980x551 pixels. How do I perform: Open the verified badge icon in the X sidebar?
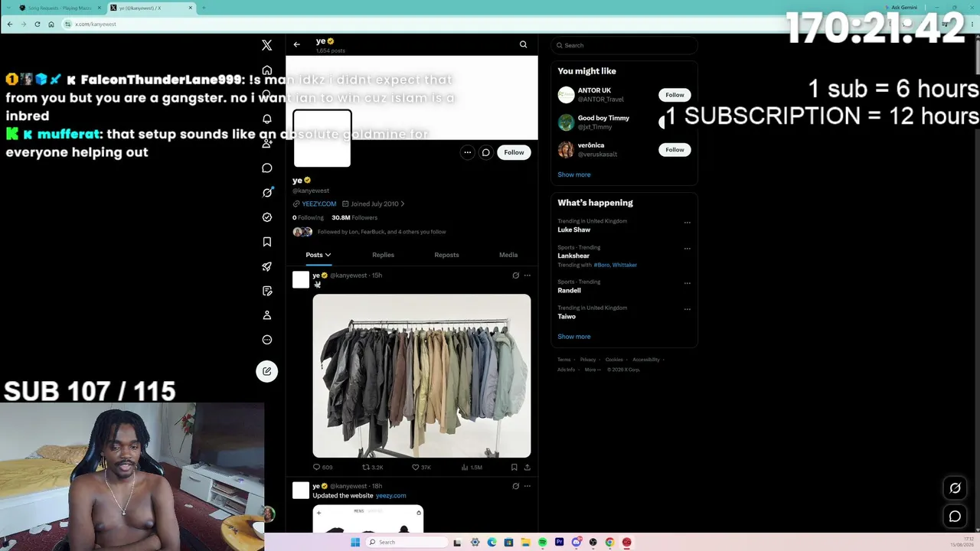(x=266, y=217)
